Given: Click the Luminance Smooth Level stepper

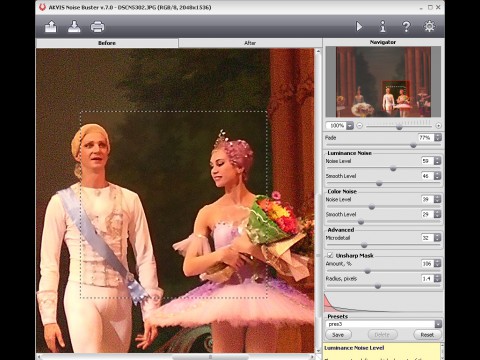Looking at the screenshot, I should coord(438,176).
